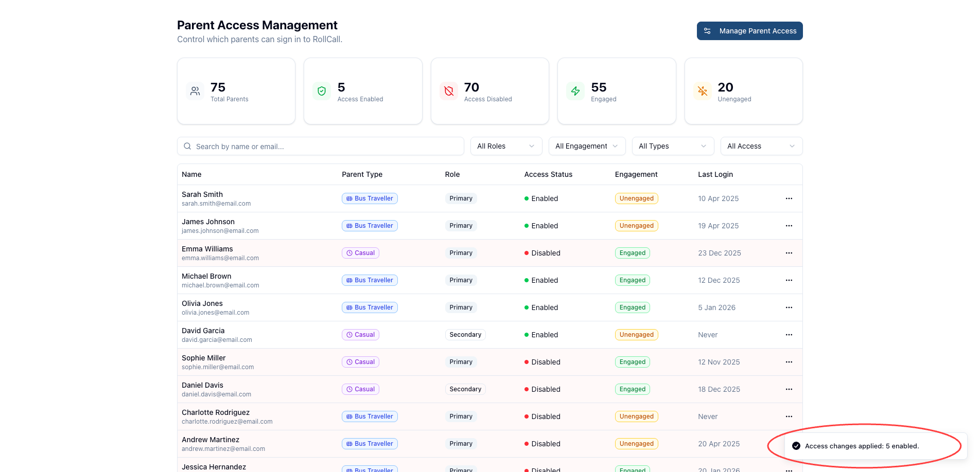Click the Bus Traveller badge for James Johnson
This screenshot has width=980, height=472.
[370, 226]
